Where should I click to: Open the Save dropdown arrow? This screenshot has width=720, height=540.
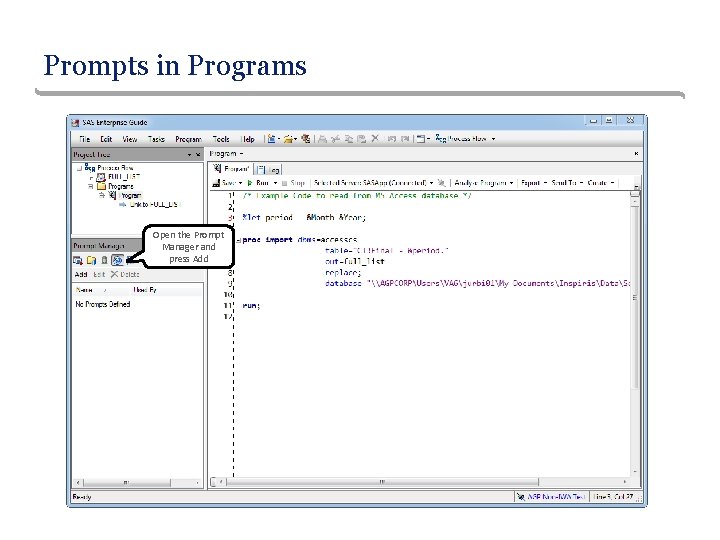click(240, 183)
